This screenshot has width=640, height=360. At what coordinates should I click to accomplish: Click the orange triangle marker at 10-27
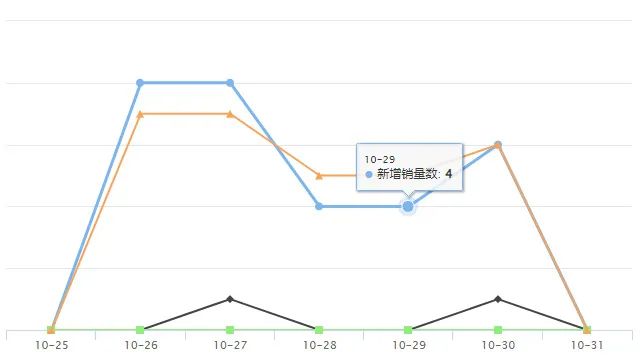(230, 114)
